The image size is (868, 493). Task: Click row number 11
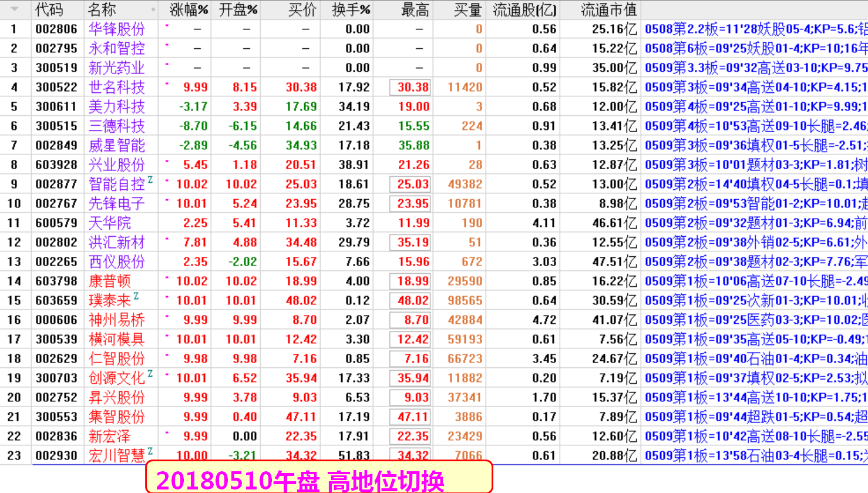coord(14,223)
